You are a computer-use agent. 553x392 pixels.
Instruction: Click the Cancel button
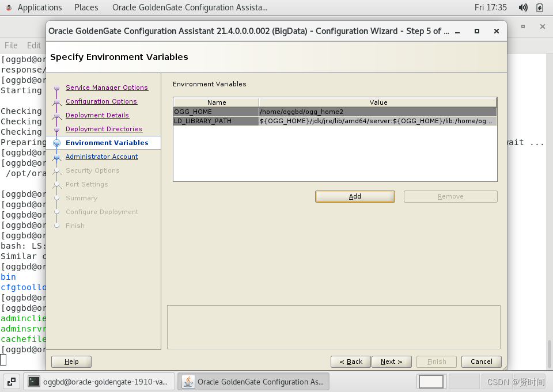point(482,361)
